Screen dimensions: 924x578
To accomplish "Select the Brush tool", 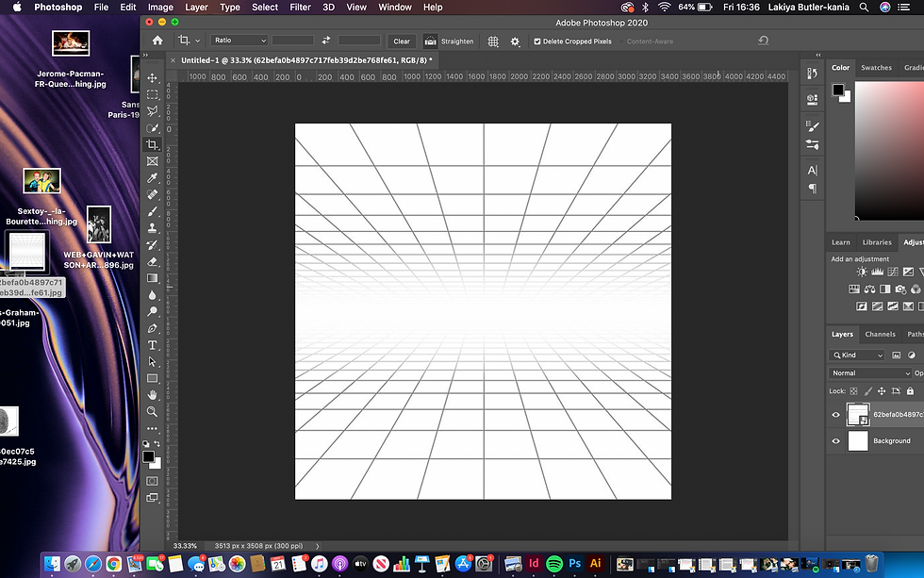I will click(x=152, y=211).
